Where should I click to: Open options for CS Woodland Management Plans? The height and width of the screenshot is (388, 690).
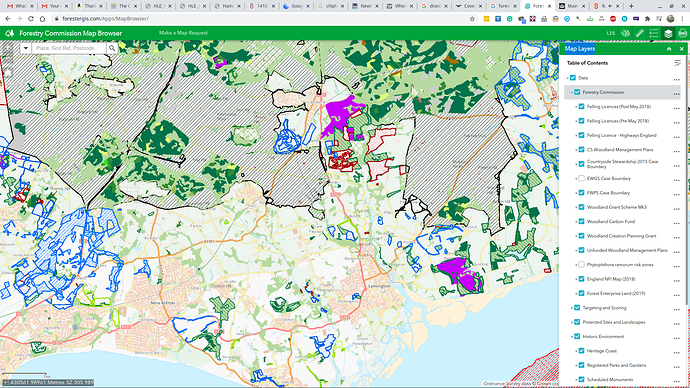coord(676,151)
